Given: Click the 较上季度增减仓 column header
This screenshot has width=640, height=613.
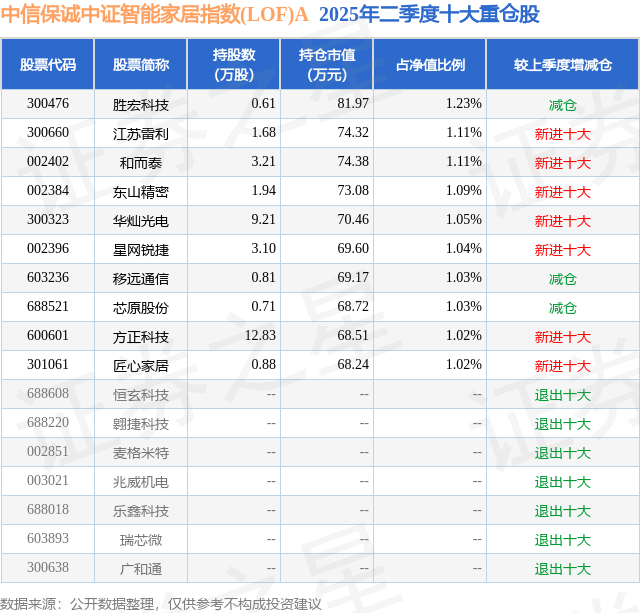Looking at the screenshot, I should (x=563, y=64).
